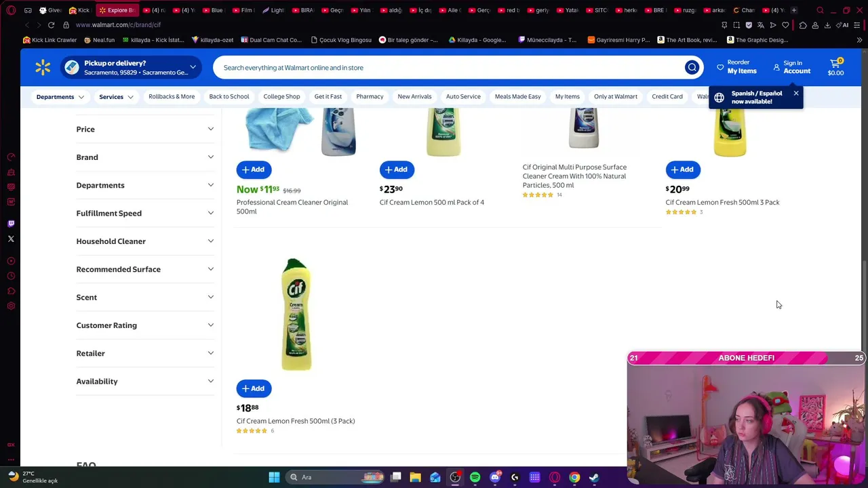
Task: Reload the Walmart page
Action: point(51,25)
